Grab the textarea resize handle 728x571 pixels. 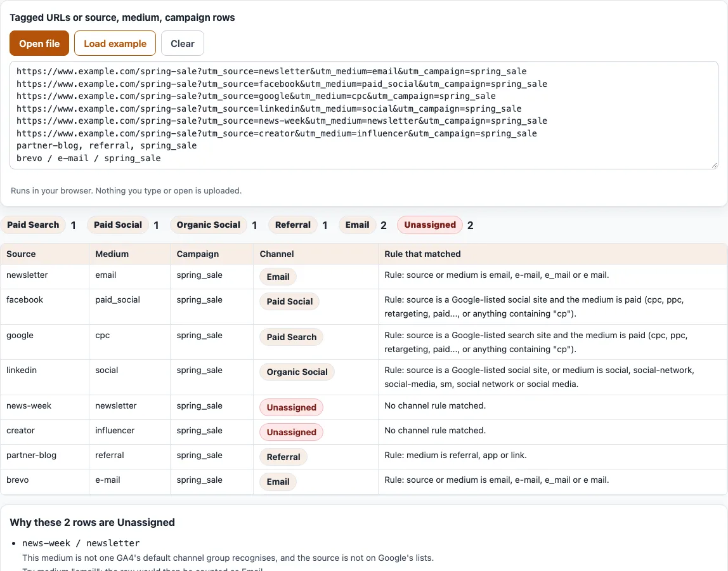pos(714,165)
